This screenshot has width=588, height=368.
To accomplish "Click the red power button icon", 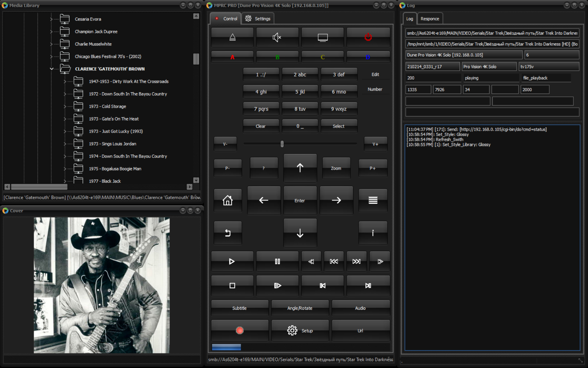I will (x=368, y=37).
